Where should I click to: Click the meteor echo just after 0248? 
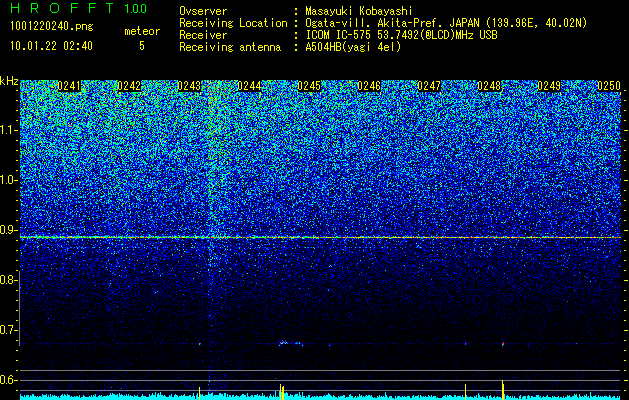[503, 344]
